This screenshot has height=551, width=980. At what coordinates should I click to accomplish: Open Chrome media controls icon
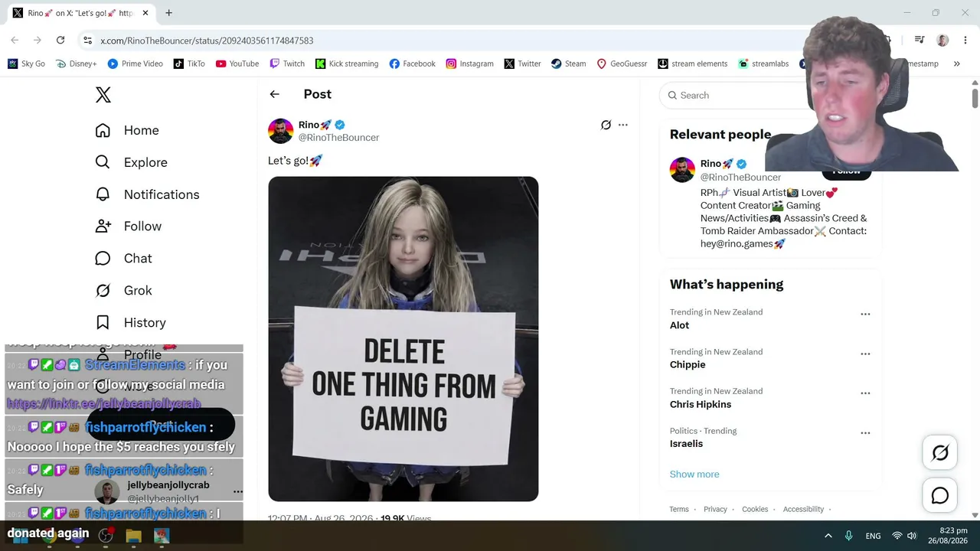[920, 41]
